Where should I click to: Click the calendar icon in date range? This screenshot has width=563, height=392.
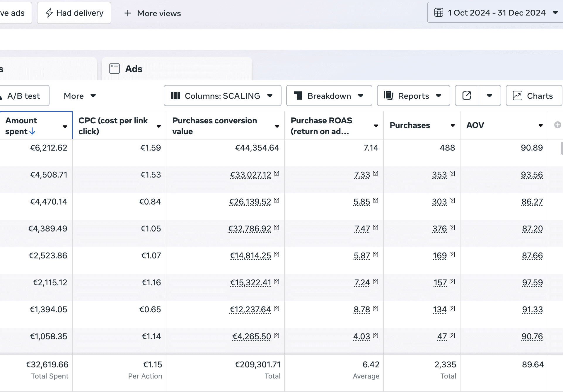439,13
